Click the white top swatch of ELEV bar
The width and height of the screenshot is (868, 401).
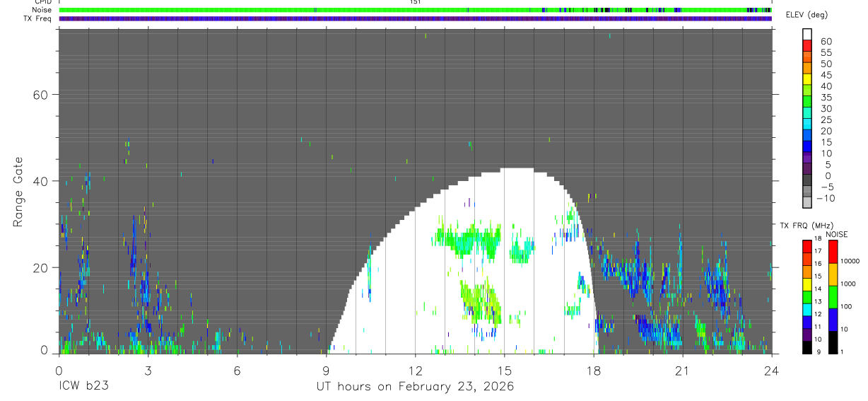coord(807,35)
